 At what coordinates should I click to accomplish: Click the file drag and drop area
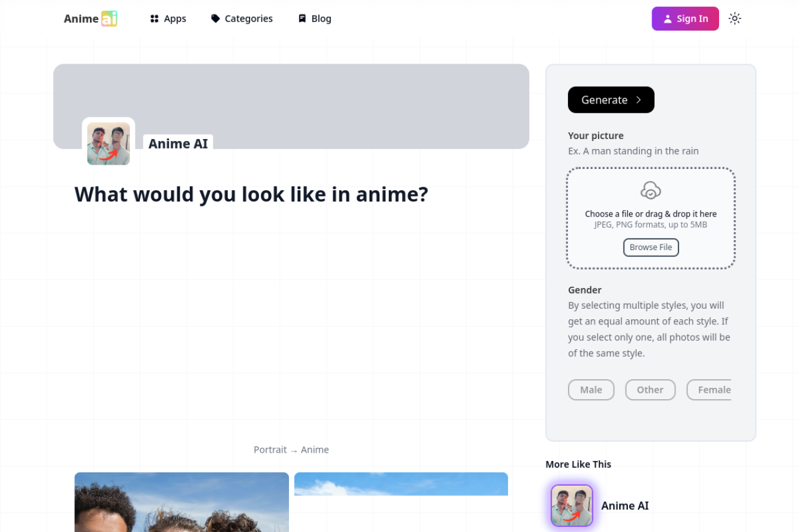(651, 218)
